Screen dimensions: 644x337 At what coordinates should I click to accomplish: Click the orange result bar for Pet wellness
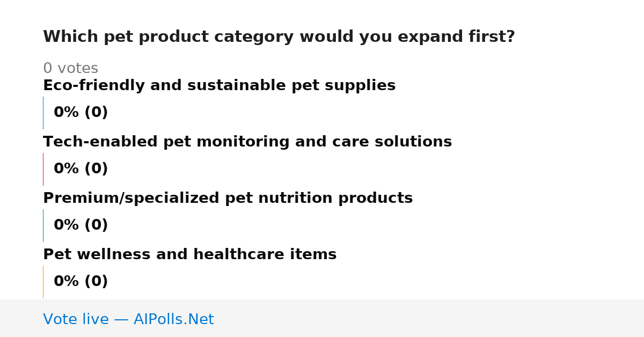pyautogui.click(x=43, y=282)
